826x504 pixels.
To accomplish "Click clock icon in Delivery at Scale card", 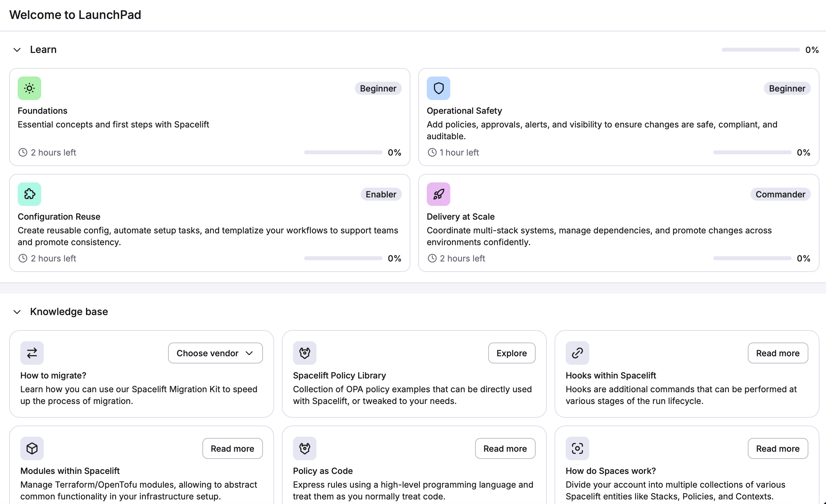I will tap(432, 258).
